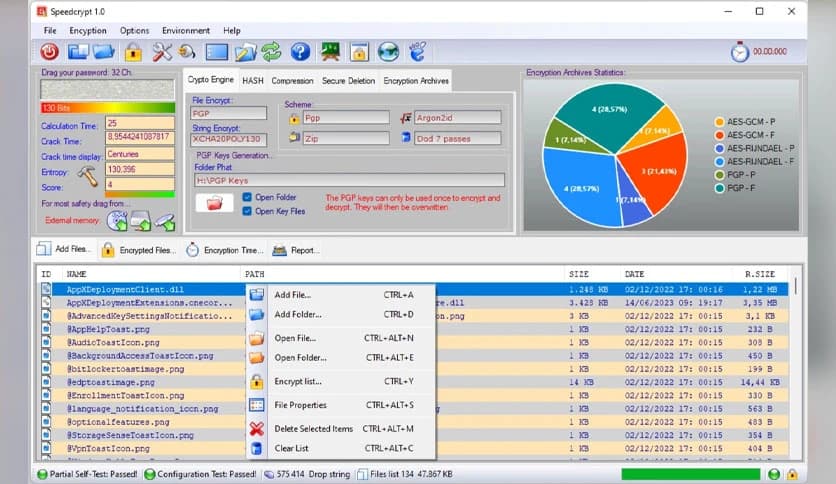Viewport: 836px width, 484px height.
Task: Open the Environment menu
Action: tap(186, 30)
